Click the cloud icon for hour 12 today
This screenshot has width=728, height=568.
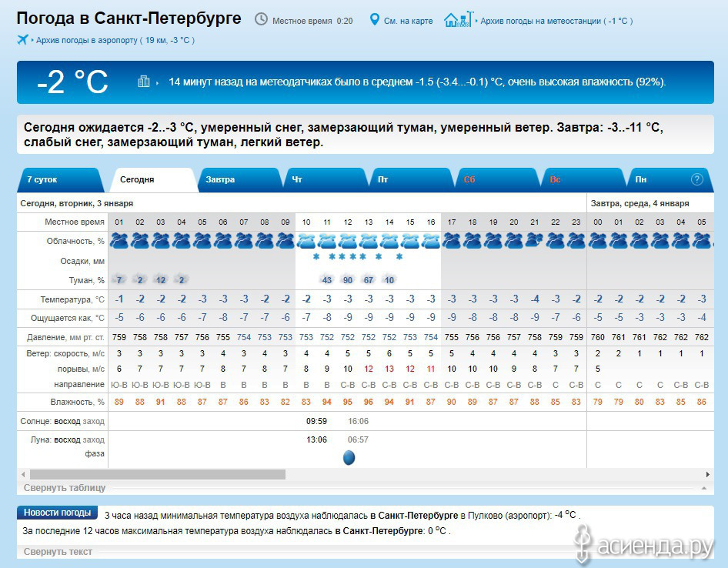[x=348, y=241]
